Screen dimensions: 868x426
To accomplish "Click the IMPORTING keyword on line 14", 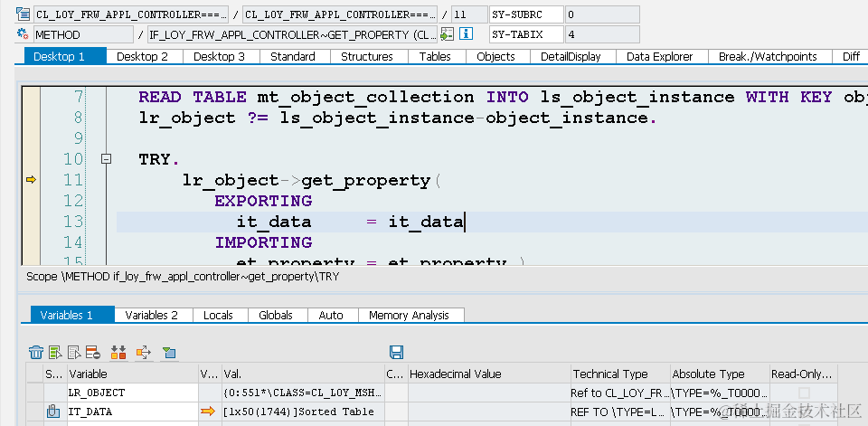I will click(263, 242).
